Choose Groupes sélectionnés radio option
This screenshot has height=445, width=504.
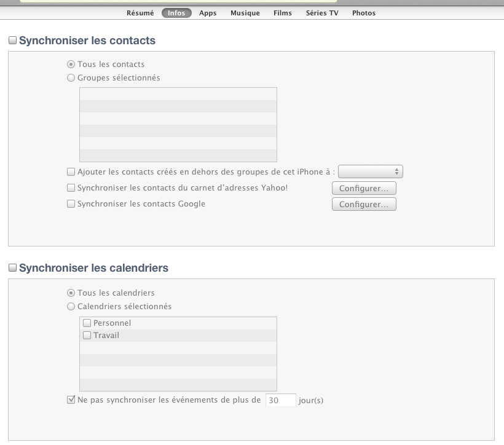[x=71, y=78]
